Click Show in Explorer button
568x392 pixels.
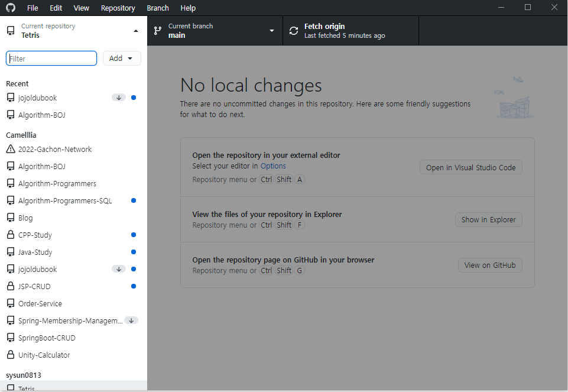point(489,219)
